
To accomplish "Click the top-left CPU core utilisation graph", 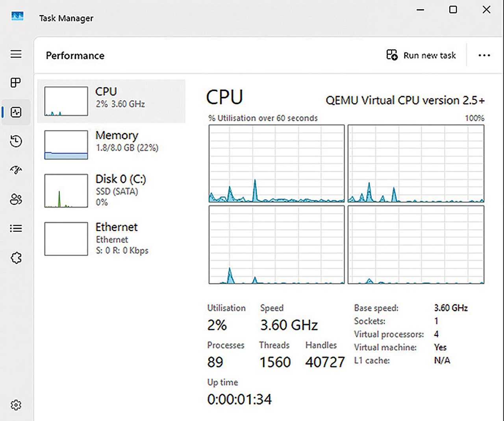I will (276, 163).
